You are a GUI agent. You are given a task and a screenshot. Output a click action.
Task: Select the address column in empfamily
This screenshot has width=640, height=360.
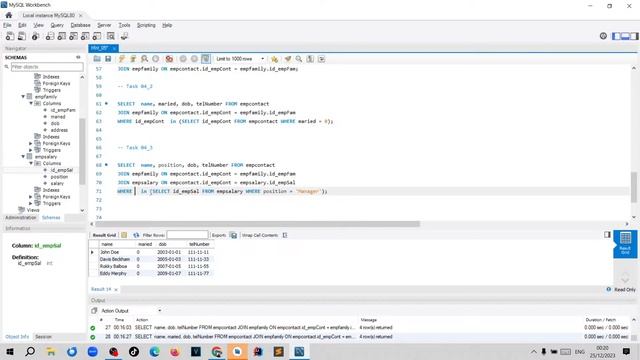(x=59, y=130)
